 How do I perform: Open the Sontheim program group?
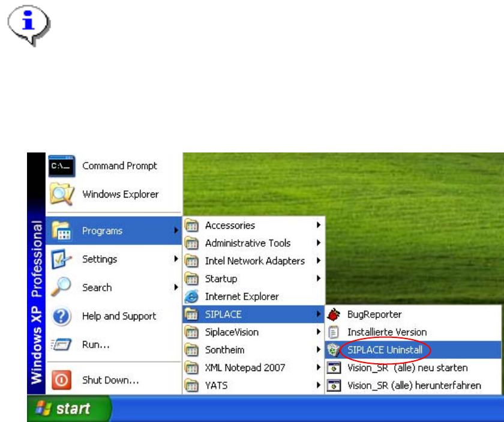point(254,349)
